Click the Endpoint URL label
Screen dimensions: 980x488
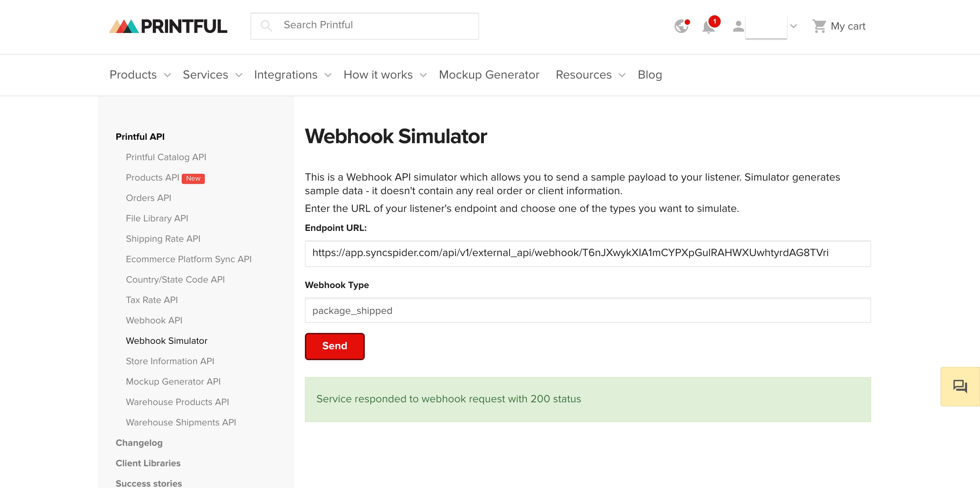tap(336, 228)
